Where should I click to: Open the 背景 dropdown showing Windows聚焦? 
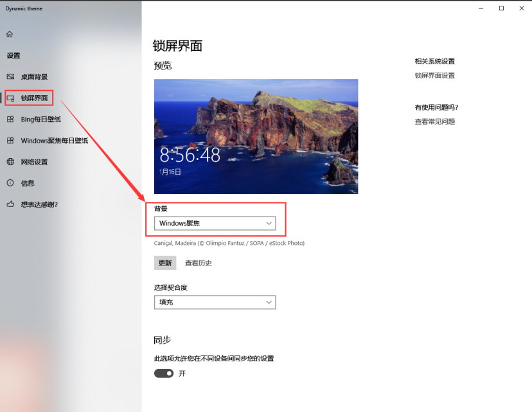[215, 223]
